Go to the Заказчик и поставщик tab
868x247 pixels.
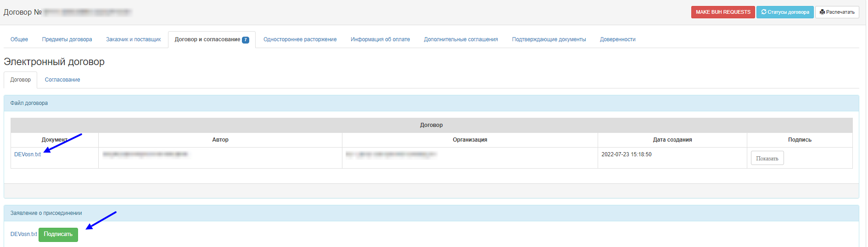pyautogui.click(x=134, y=39)
